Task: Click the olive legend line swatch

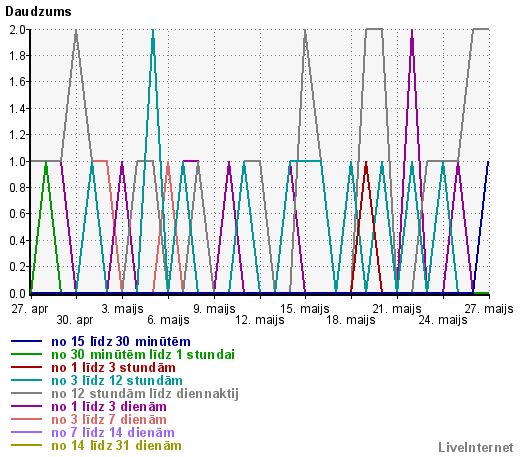Action: click(26, 445)
